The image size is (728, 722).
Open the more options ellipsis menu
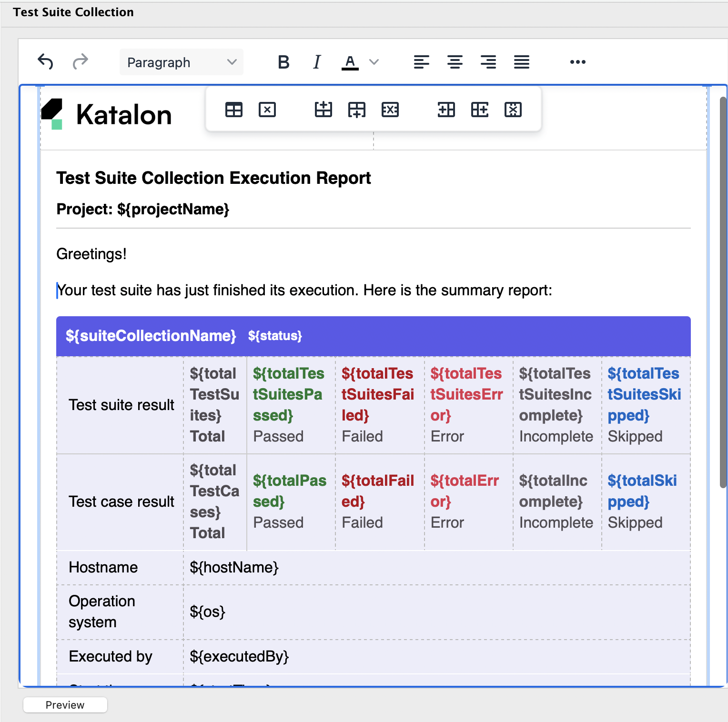(578, 62)
